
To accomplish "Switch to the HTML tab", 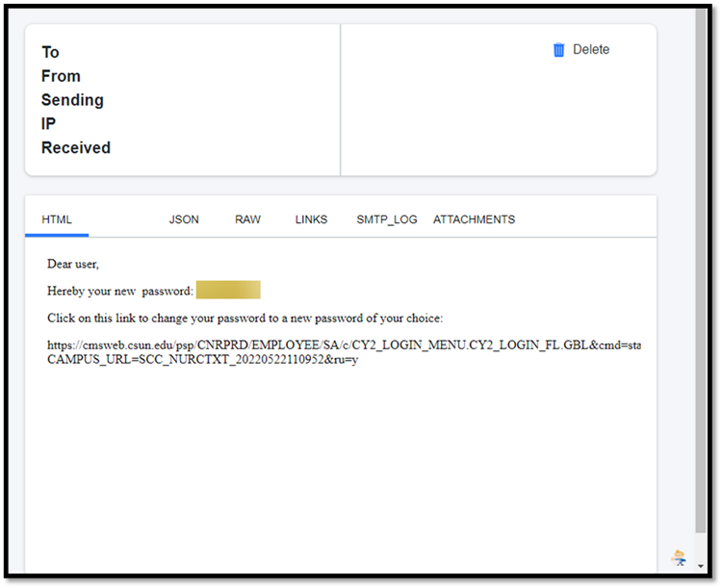I will (x=57, y=219).
